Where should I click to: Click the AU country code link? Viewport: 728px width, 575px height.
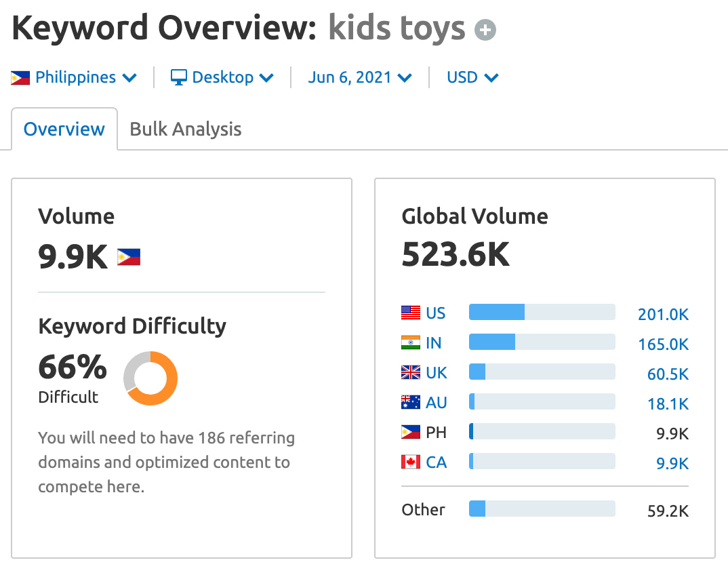tap(437, 403)
